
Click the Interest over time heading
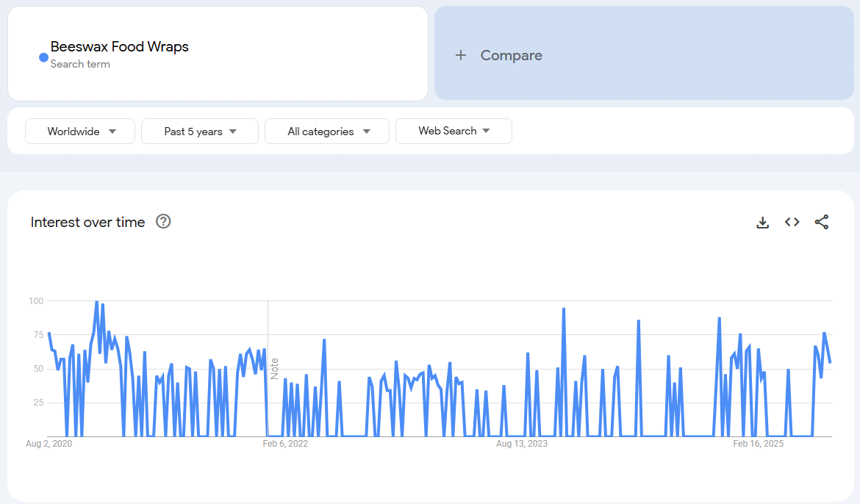[x=87, y=222]
